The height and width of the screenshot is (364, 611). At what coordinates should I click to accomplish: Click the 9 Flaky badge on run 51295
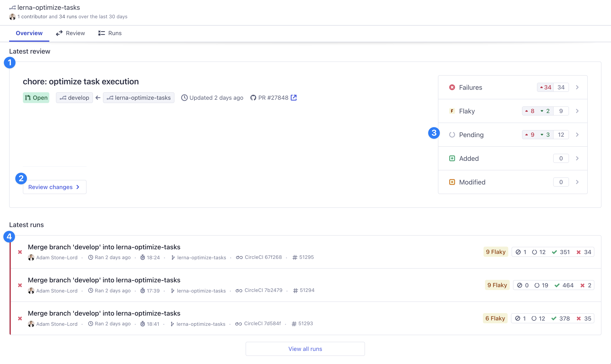(x=496, y=252)
